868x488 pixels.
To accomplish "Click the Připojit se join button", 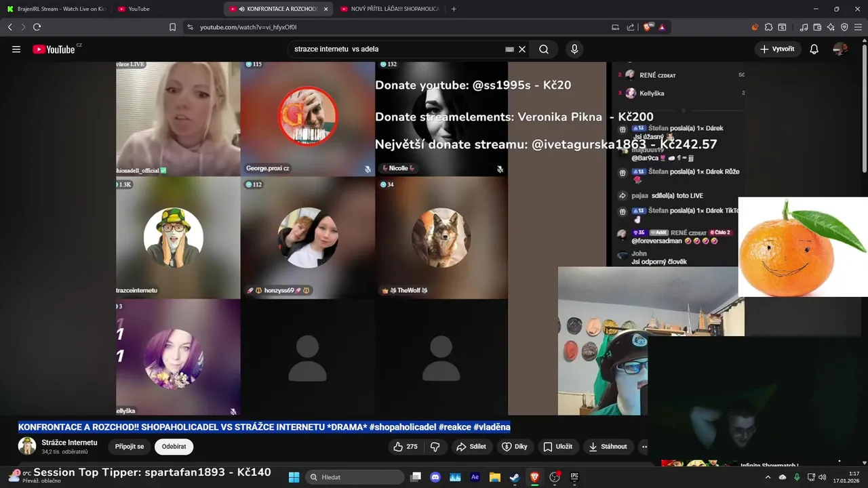I will [129, 447].
